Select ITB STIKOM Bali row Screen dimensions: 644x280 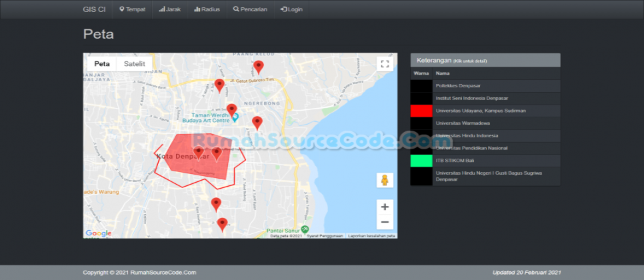click(x=485, y=161)
